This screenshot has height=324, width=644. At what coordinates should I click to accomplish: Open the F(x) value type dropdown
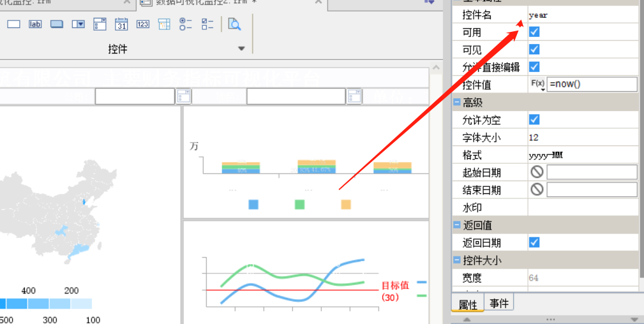537,84
